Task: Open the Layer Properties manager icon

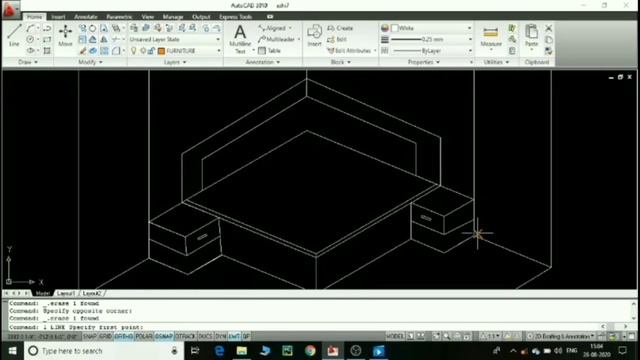Action: tap(134, 28)
